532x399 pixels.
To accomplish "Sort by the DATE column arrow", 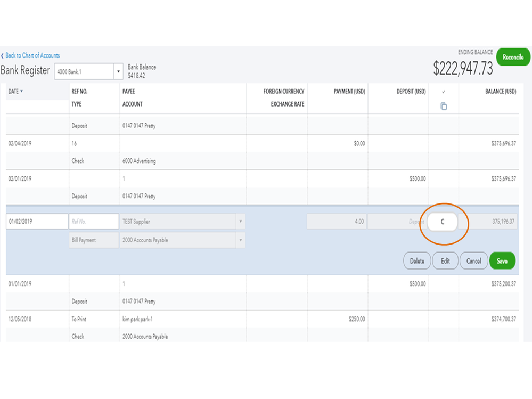I will pos(22,92).
